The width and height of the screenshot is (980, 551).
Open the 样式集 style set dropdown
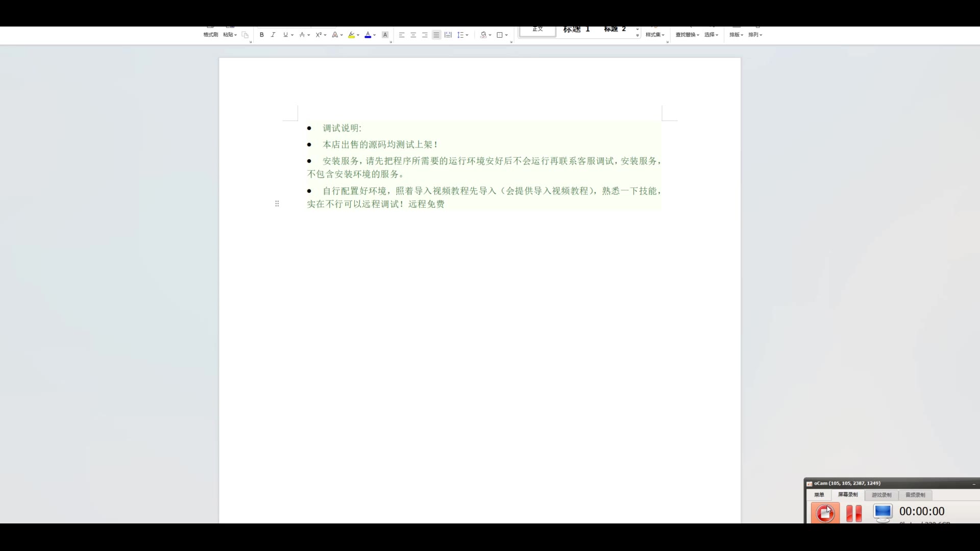pos(655,35)
